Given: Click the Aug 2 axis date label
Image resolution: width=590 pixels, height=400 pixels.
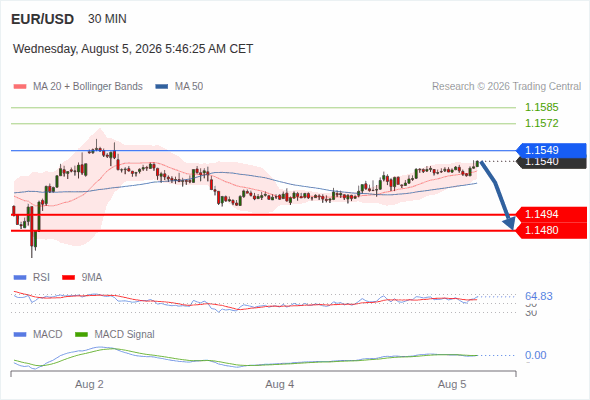Looking at the screenshot, I should 89,385.
